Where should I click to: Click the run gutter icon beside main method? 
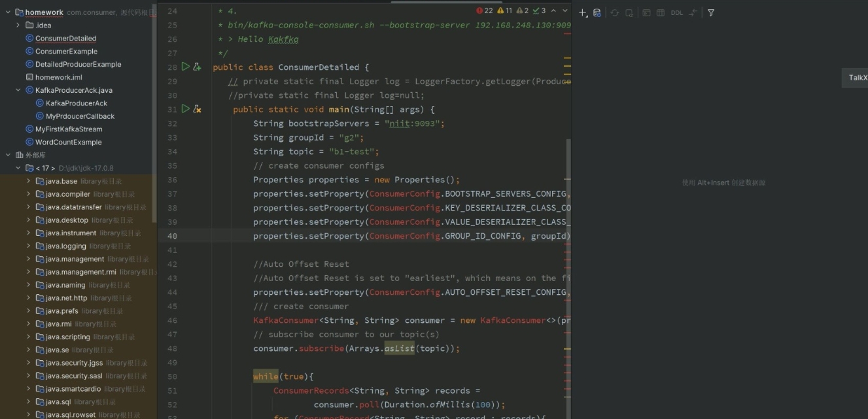click(x=185, y=109)
